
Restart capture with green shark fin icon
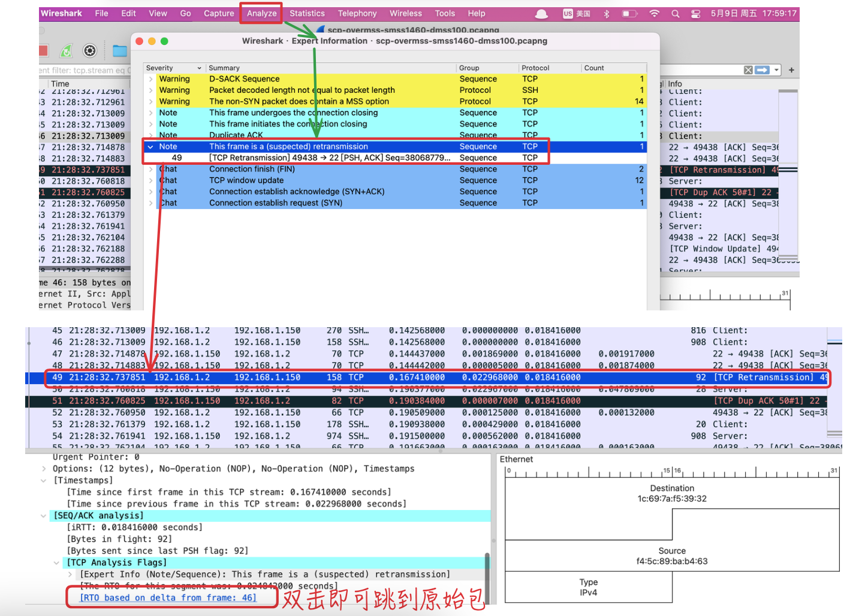[67, 51]
